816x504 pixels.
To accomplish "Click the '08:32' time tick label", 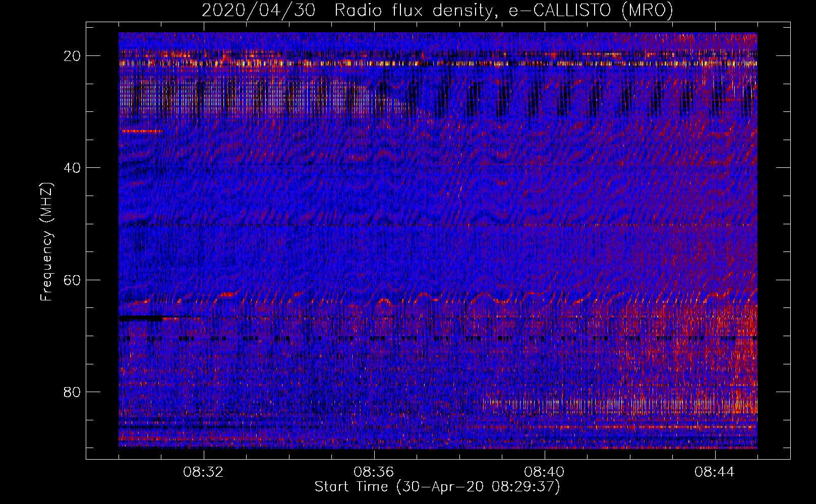I will tap(203, 472).
